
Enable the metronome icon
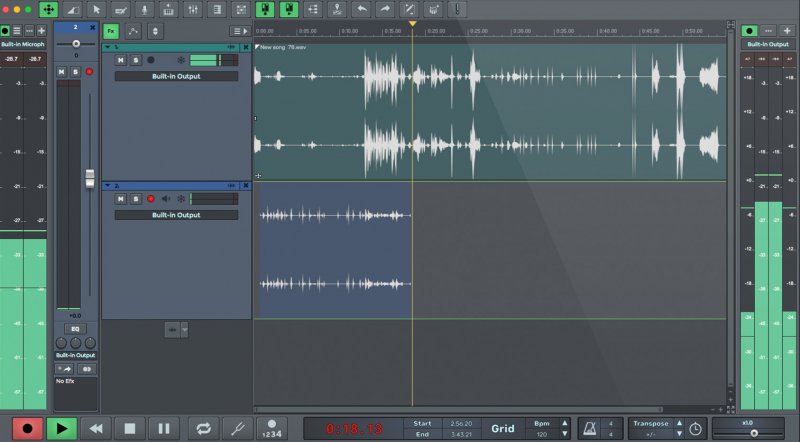tap(590, 428)
